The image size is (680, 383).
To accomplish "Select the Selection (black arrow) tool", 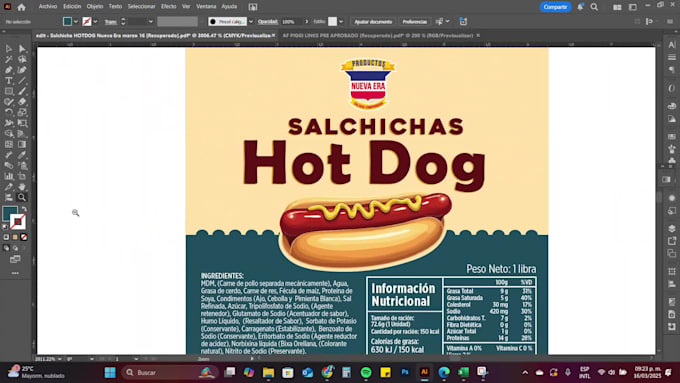I will (9, 49).
